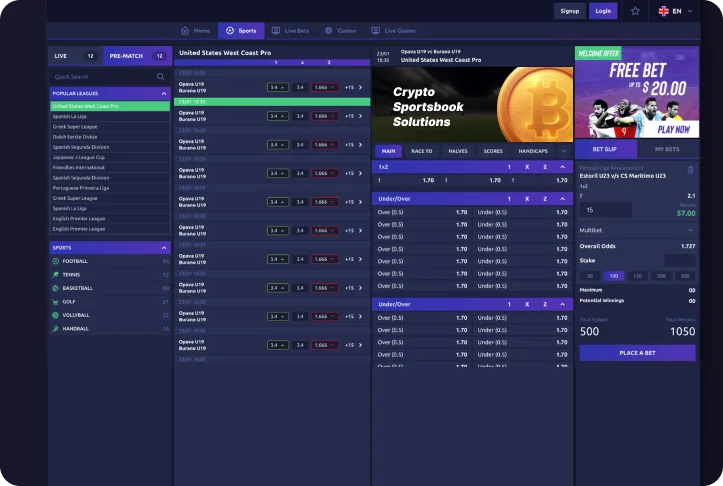Open the Main markets tab
Image resolution: width=723 pixels, height=486 pixels.
(x=388, y=151)
